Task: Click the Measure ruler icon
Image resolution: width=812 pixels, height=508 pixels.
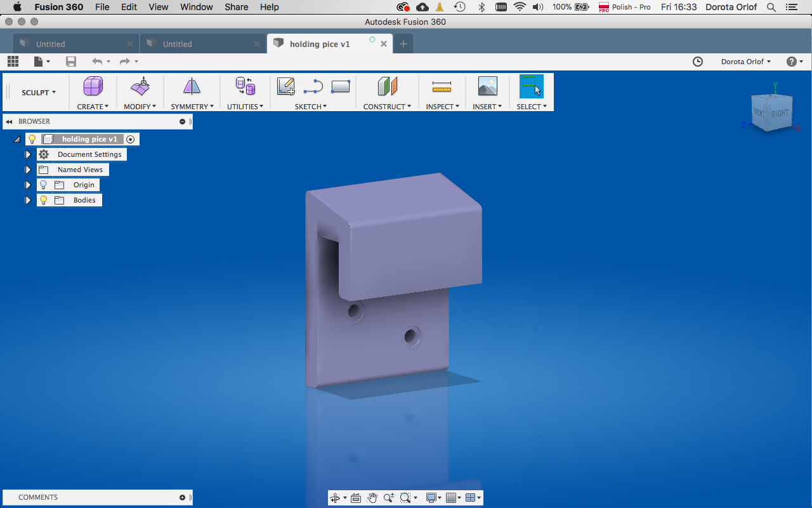Action: point(442,86)
